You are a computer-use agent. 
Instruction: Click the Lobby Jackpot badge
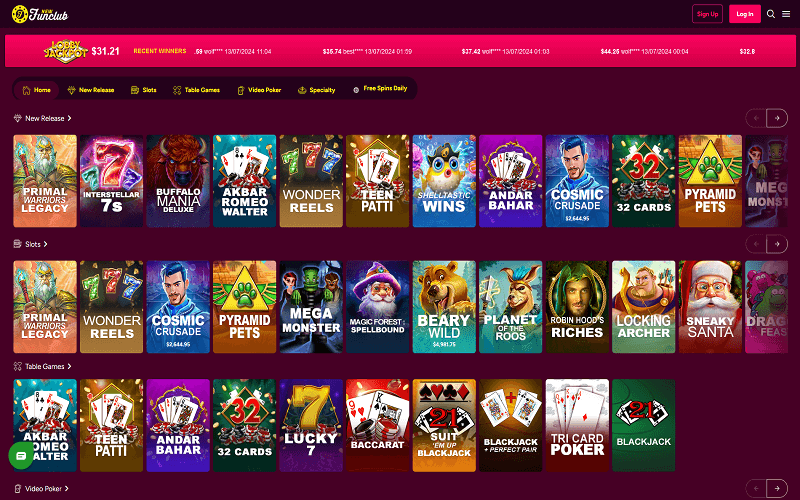[x=65, y=52]
